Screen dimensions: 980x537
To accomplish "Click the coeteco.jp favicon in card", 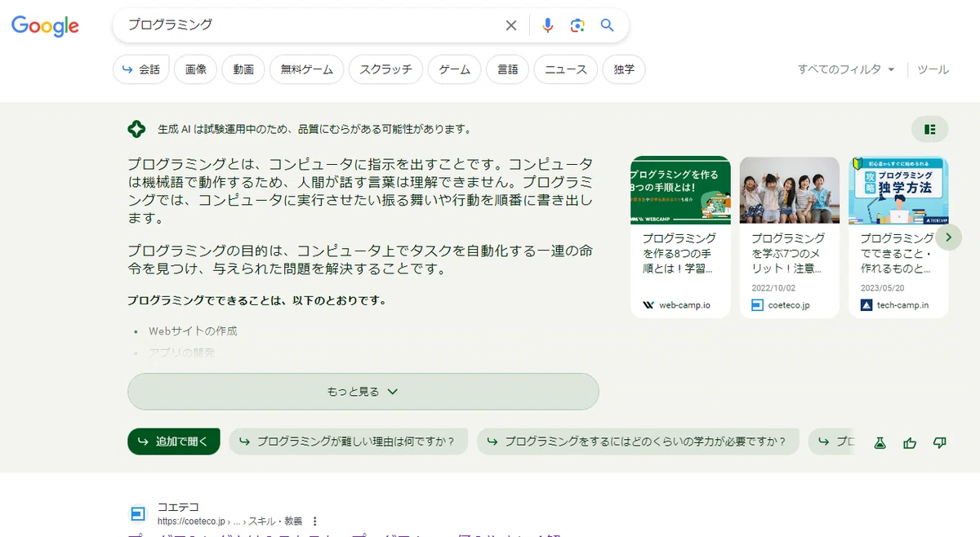I will [x=757, y=305].
